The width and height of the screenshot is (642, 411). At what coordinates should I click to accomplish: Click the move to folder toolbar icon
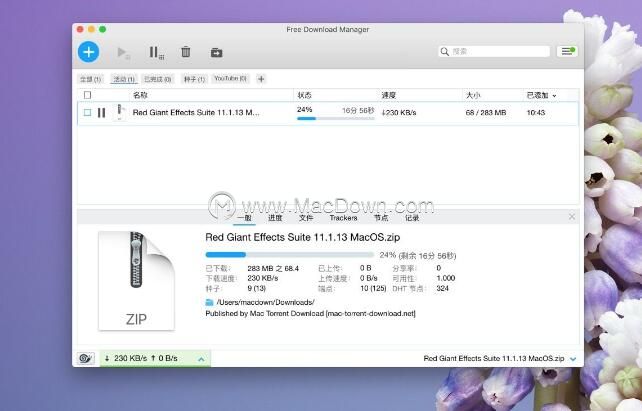pyautogui.click(x=217, y=52)
